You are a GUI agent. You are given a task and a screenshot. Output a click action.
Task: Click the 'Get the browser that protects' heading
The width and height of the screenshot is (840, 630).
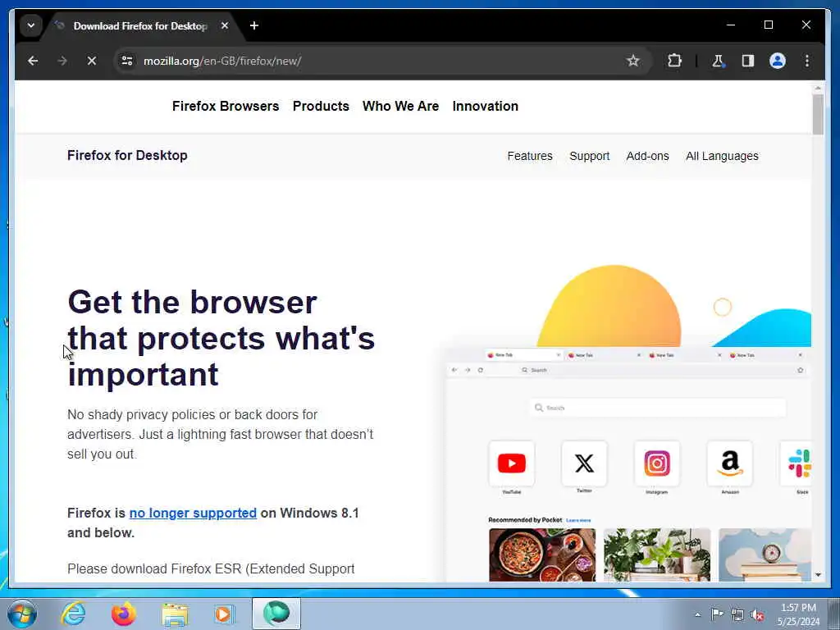(x=221, y=338)
